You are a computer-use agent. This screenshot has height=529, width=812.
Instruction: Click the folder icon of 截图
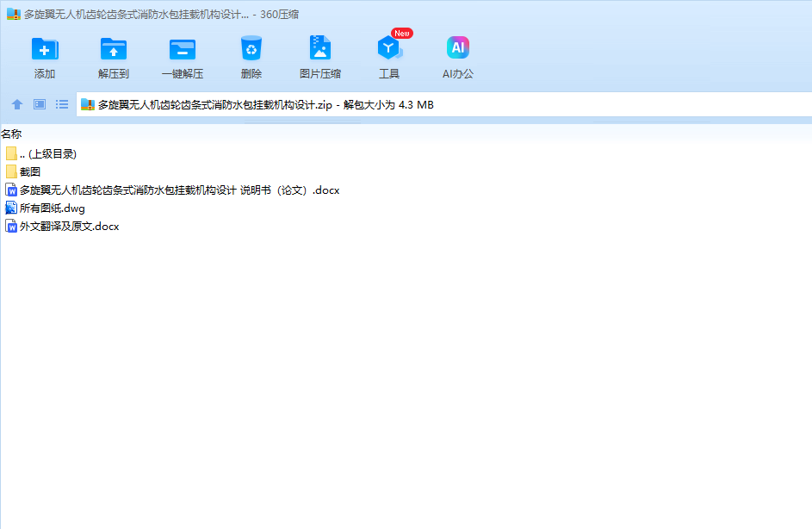pyautogui.click(x=11, y=172)
